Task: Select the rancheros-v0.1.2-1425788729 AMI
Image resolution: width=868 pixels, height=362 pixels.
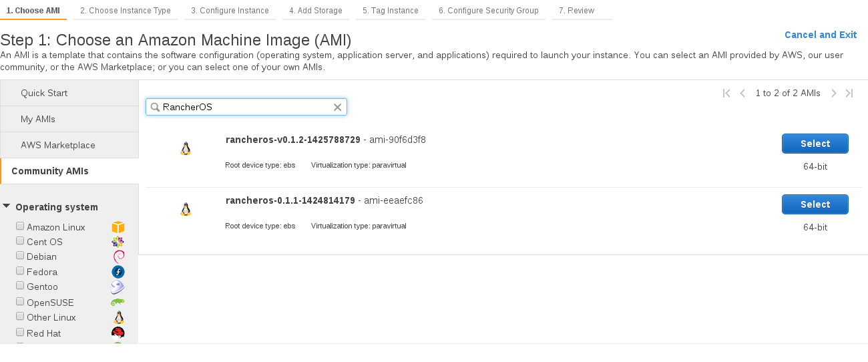Action: pyautogui.click(x=815, y=144)
